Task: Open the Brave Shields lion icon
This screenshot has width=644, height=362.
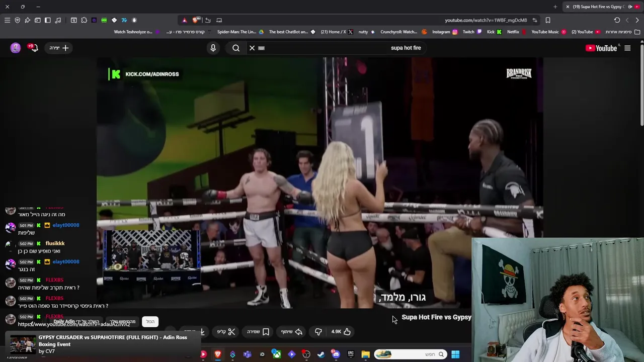Action: [195, 20]
